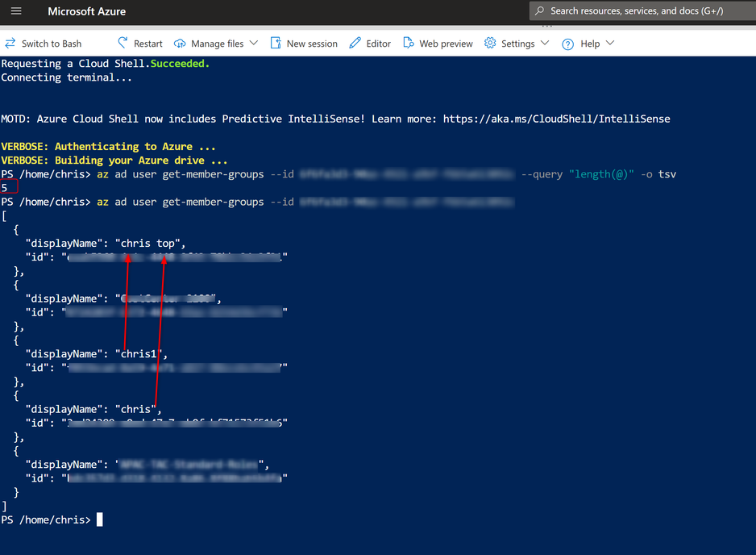
Task: Open Manage files menu
Action: pyautogui.click(x=216, y=44)
